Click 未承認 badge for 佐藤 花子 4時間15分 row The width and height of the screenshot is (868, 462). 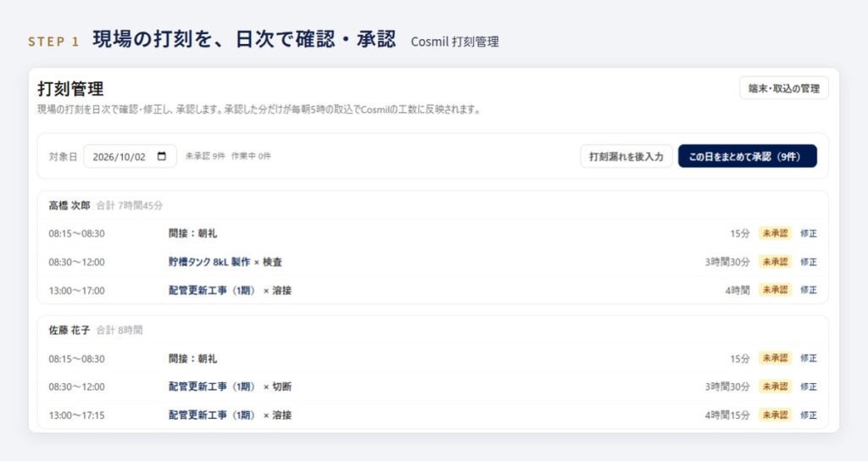click(x=775, y=415)
